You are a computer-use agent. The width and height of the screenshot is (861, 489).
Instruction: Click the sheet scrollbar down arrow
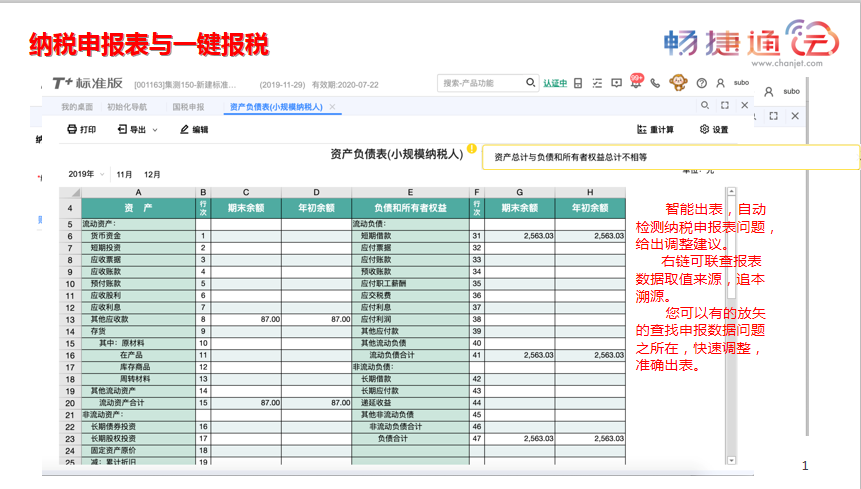731,460
